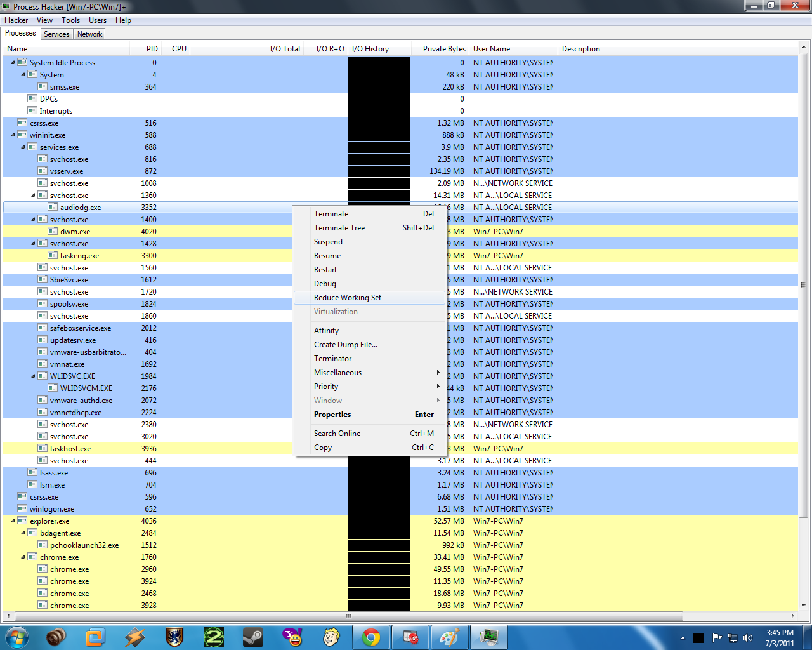Click the icon beside audiodg.exe

coord(53,207)
